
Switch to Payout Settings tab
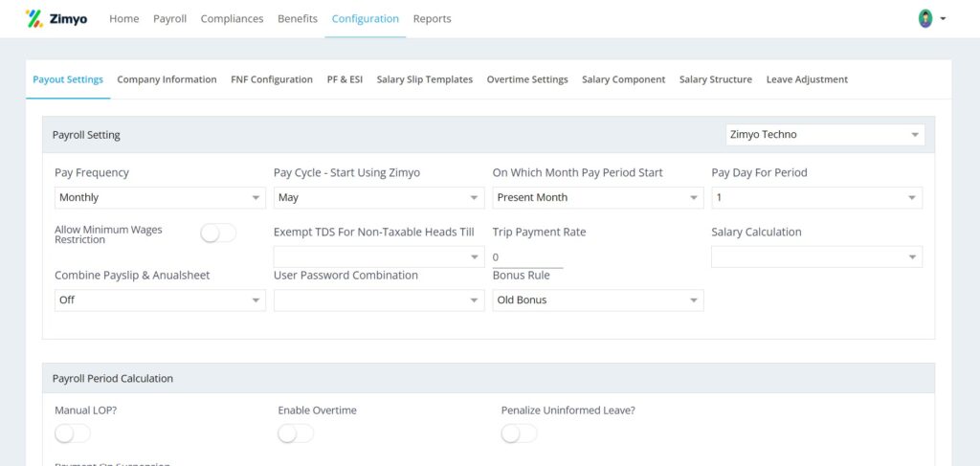point(68,79)
